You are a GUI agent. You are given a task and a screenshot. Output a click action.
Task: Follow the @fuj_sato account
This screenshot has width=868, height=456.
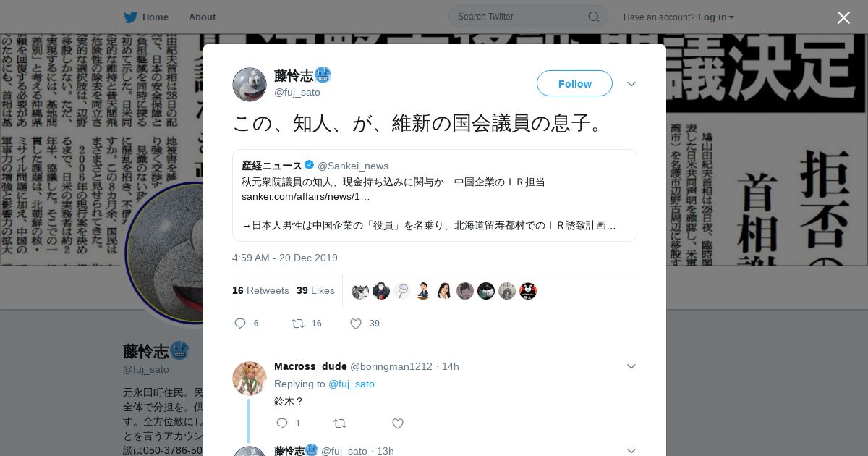(574, 83)
